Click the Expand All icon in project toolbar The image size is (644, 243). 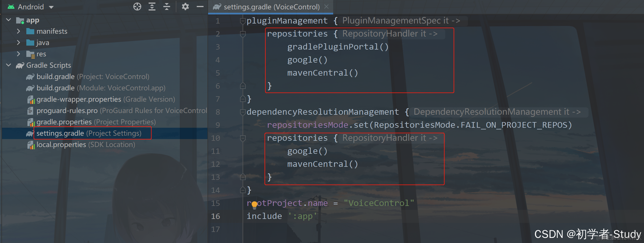coord(152,7)
